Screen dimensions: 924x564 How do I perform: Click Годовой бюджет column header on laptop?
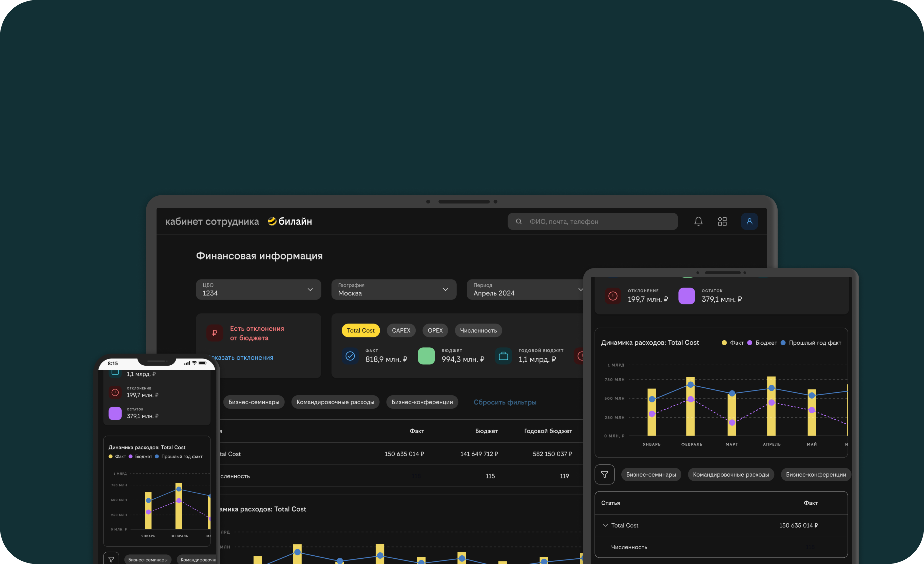pyautogui.click(x=548, y=431)
